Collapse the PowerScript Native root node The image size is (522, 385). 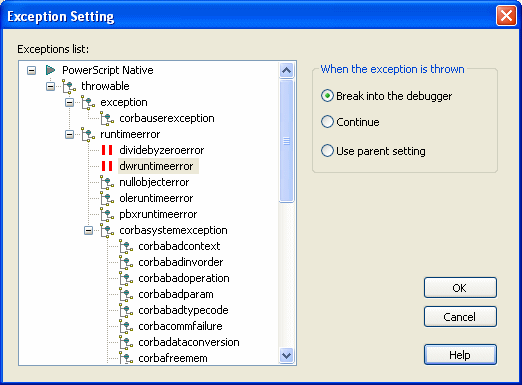[x=31, y=70]
